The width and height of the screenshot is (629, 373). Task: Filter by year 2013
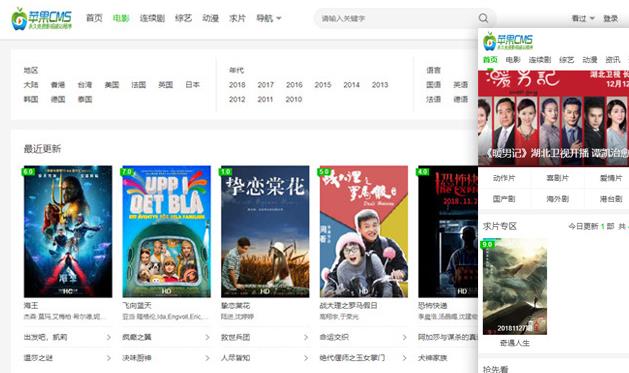(380, 85)
